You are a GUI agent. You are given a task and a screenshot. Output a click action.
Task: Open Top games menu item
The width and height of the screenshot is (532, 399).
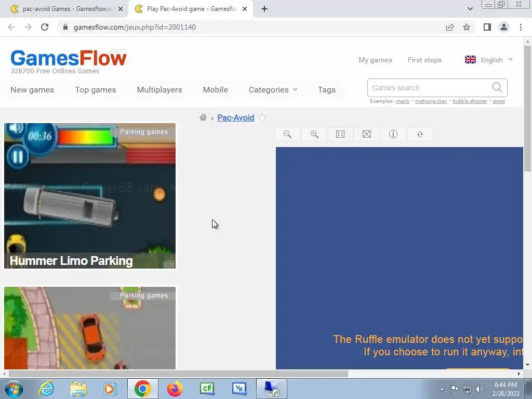(x=96, y=89)
